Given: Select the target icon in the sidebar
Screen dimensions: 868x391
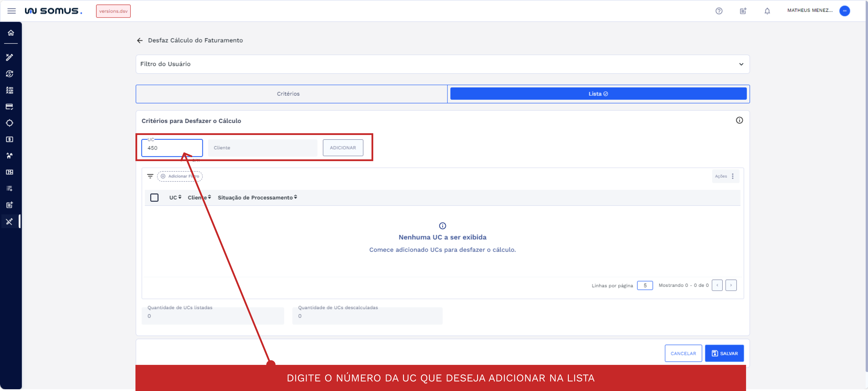Looking at the screenshot, I should point(10,123).
